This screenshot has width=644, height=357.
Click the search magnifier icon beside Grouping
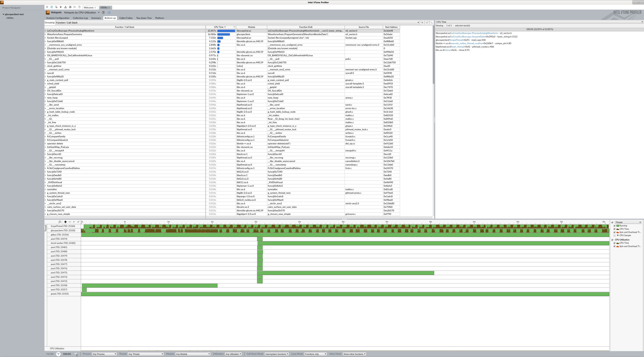pos(427,23)
